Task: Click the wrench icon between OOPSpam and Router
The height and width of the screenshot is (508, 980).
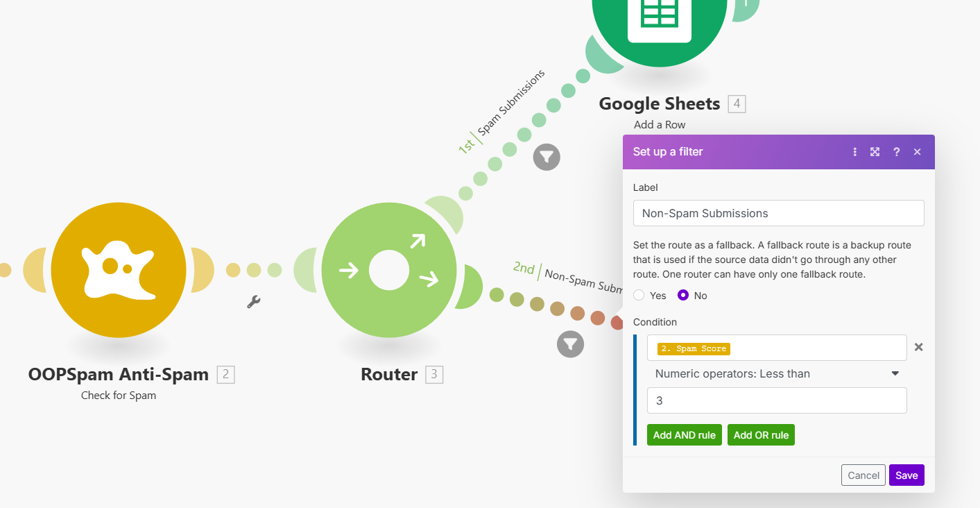Action: 254,302
